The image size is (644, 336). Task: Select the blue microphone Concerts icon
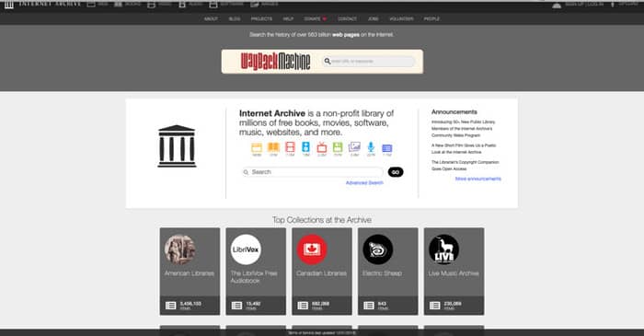pos(371,147)
